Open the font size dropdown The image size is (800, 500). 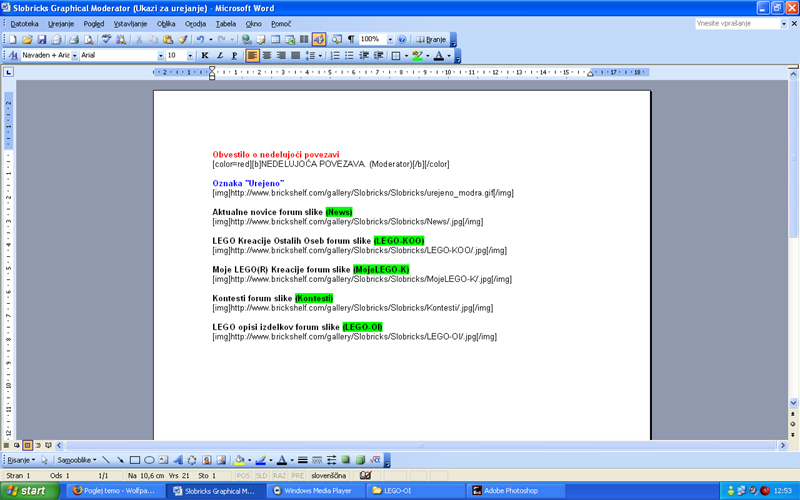pos(190,55)
